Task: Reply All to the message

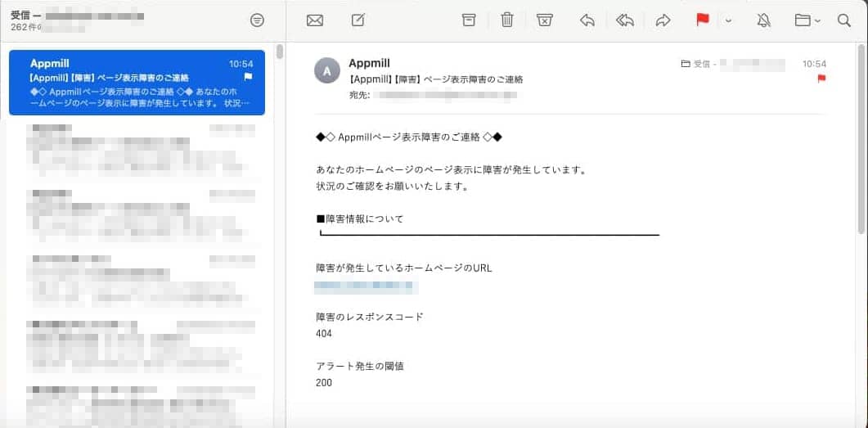Action: [x=625, y=20]
